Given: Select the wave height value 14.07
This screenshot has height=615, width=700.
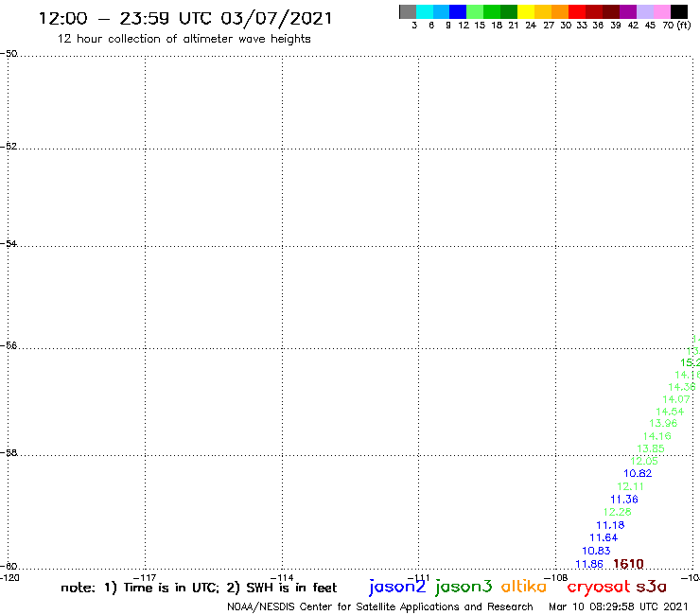Looking at the screenshot, I should coord(676,399).
